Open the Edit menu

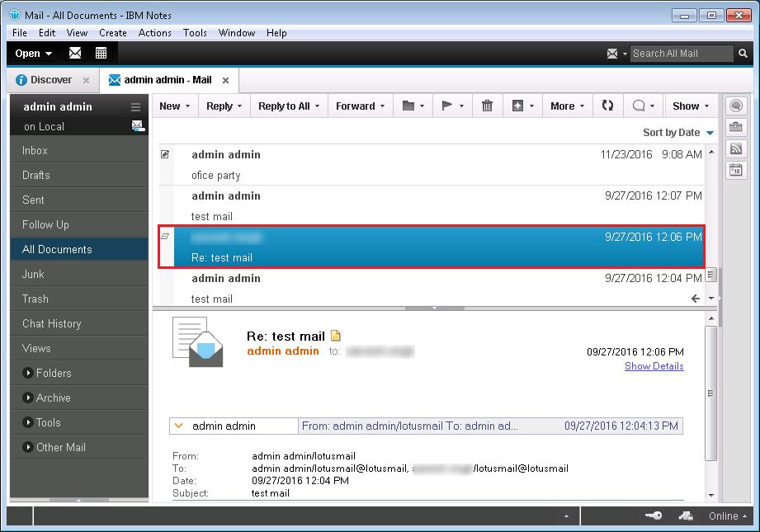(x=47, y=33)
